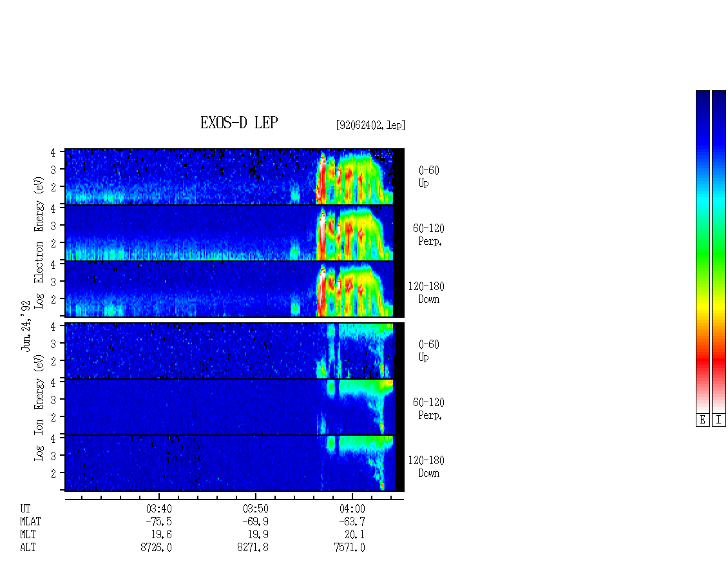Click the electron panel's 0-60 Up label
The height and width of the screenshot is (564, 728).
pyautogui.click(x=428, y=177)
